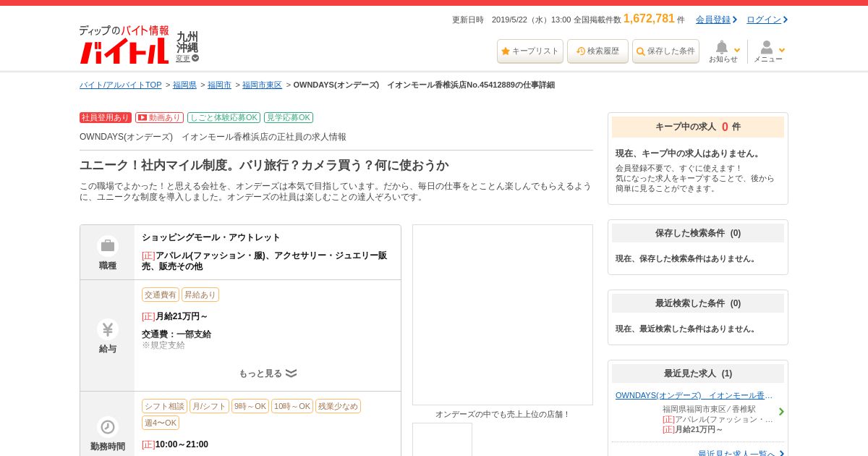Click the キープ中の求人 header

click(698, 127)
